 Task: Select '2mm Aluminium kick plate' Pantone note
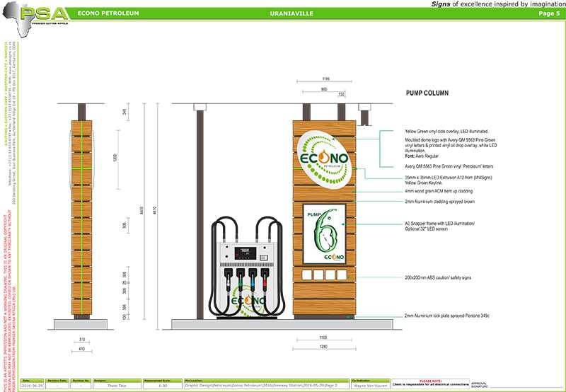pyautogui.click(x=447, y=316)
